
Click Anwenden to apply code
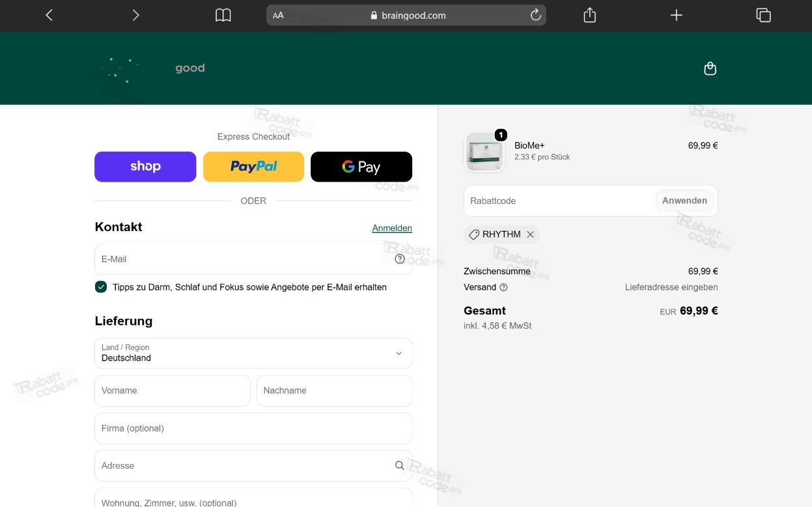click(684, 200)
